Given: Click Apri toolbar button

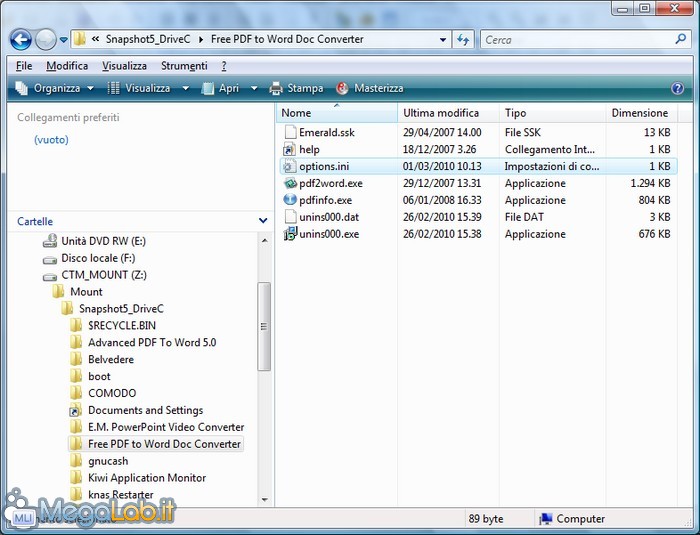Looking at the screenshot, I should point(220,88).
